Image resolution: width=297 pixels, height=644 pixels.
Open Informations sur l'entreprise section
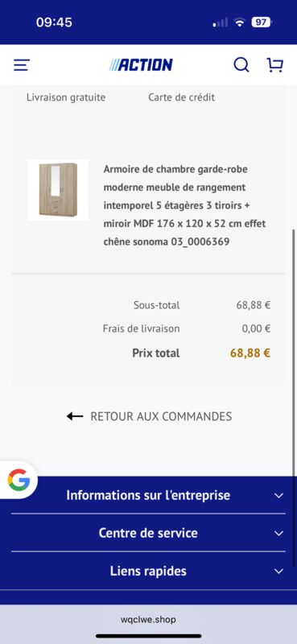coord(148,495)
